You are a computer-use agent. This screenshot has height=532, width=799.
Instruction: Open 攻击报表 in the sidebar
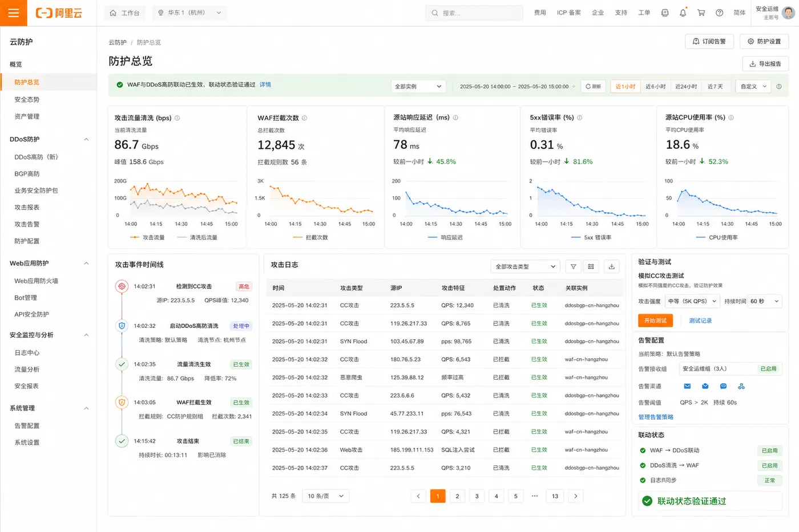click(27, 208)
